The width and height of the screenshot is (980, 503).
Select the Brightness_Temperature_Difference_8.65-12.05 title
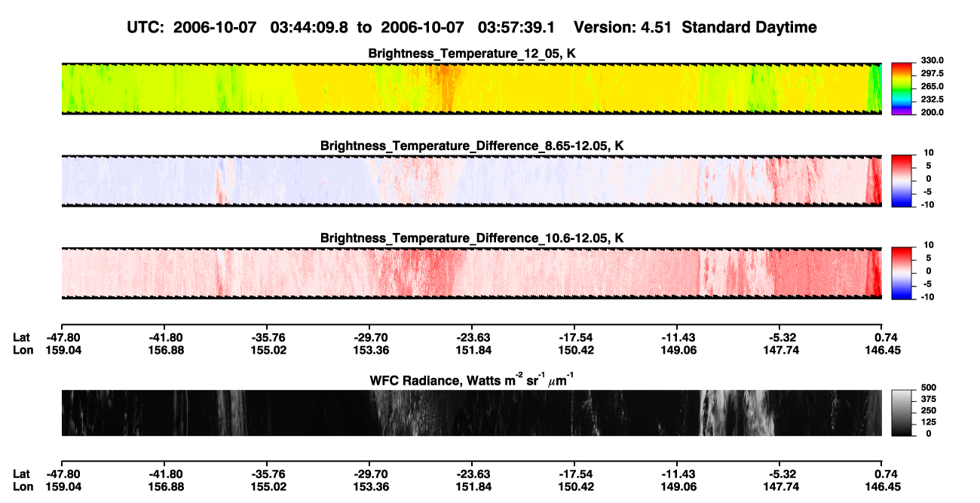tap(472, 146)
